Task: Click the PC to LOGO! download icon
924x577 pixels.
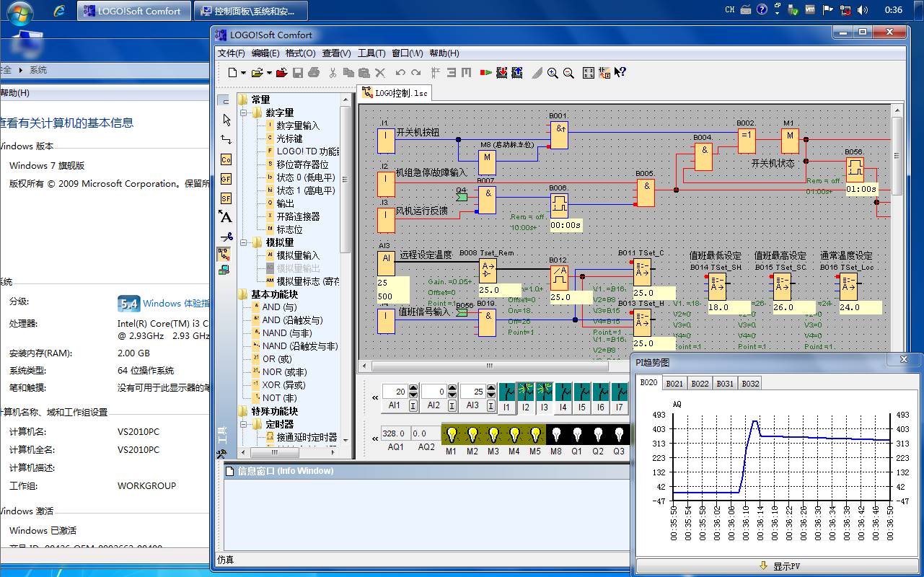Action: tap(501, 73)
